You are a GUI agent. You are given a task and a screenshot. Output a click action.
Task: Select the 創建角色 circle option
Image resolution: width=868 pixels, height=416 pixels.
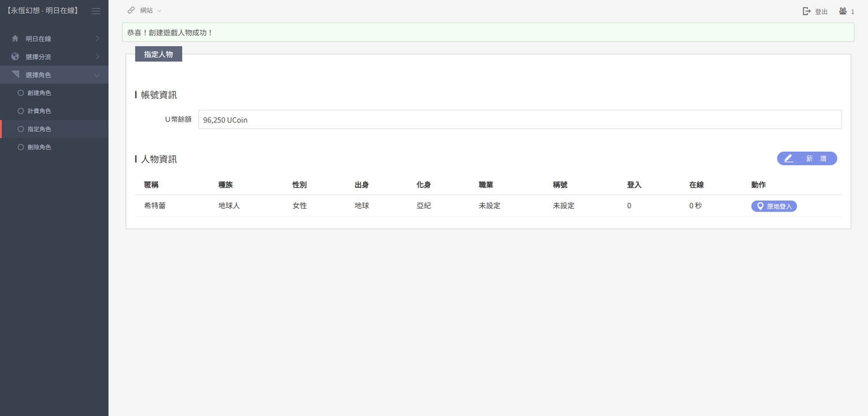[21, 92]
